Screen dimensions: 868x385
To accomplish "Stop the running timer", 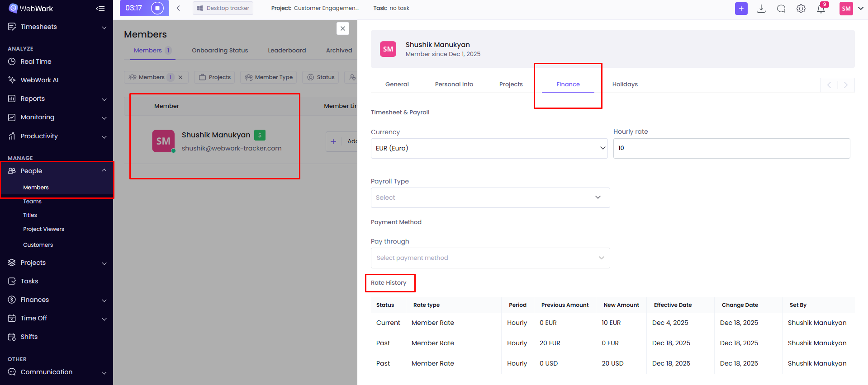I will [x=157, y=8].
